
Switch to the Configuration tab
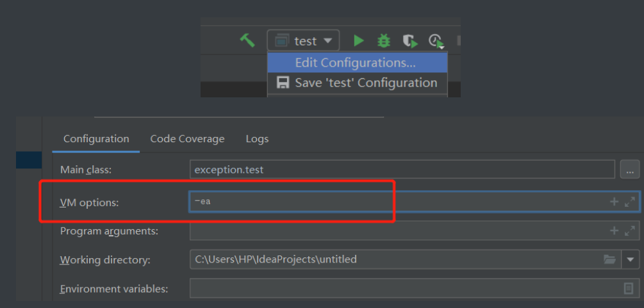[x=96, y=139]
